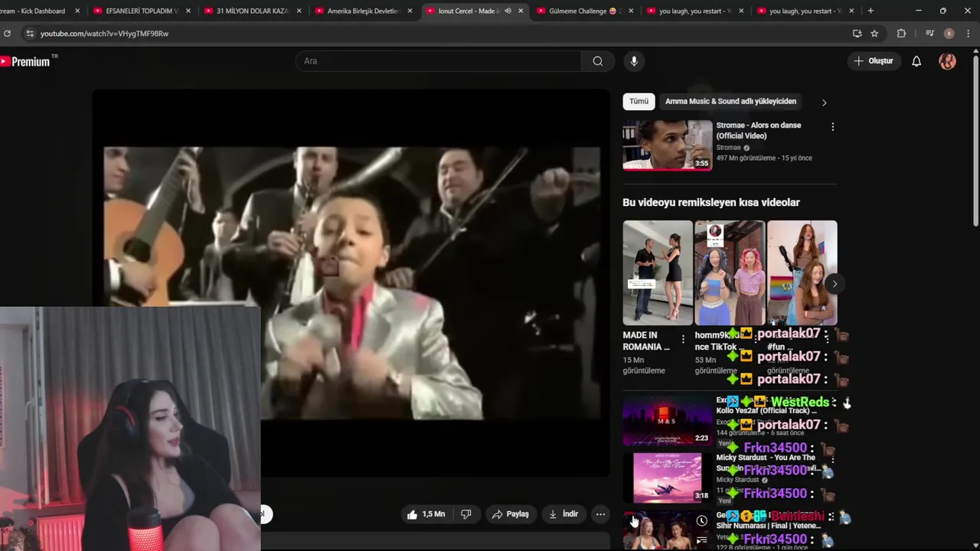Add Sihir Numarası video to queue
This screenshot has width=980, height=551.
701,540
